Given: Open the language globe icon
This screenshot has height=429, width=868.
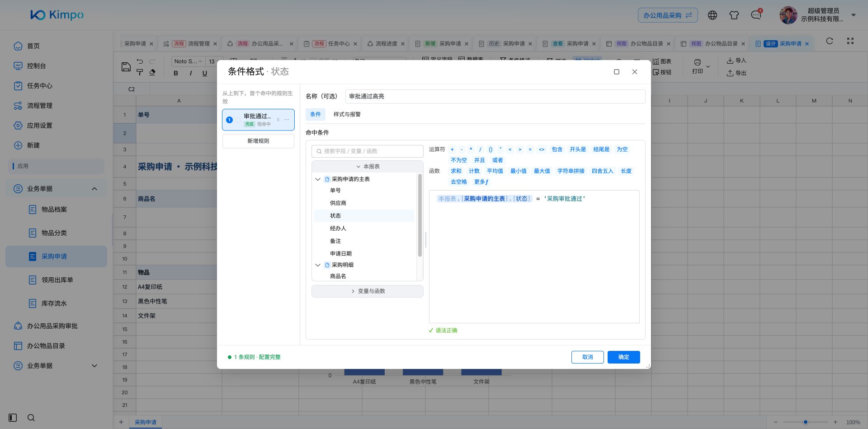Looking at the screenshot, I should (712, 15).
